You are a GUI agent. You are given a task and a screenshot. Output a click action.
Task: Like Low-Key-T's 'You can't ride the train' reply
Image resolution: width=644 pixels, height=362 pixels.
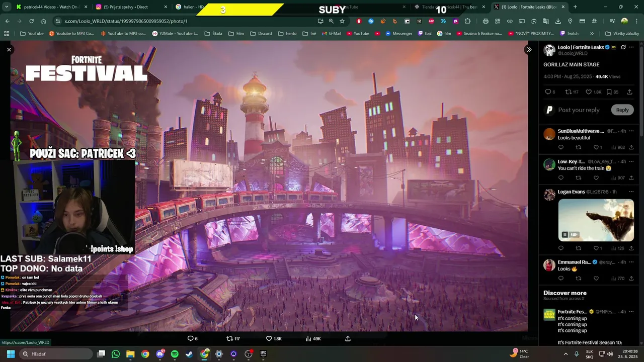[596, 178]
